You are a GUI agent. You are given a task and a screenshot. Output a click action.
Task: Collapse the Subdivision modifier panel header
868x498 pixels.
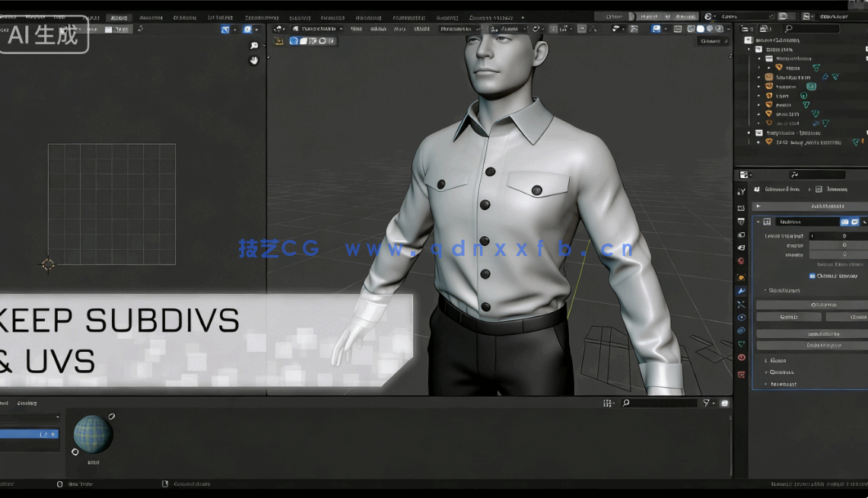click(x=758, y=221)
